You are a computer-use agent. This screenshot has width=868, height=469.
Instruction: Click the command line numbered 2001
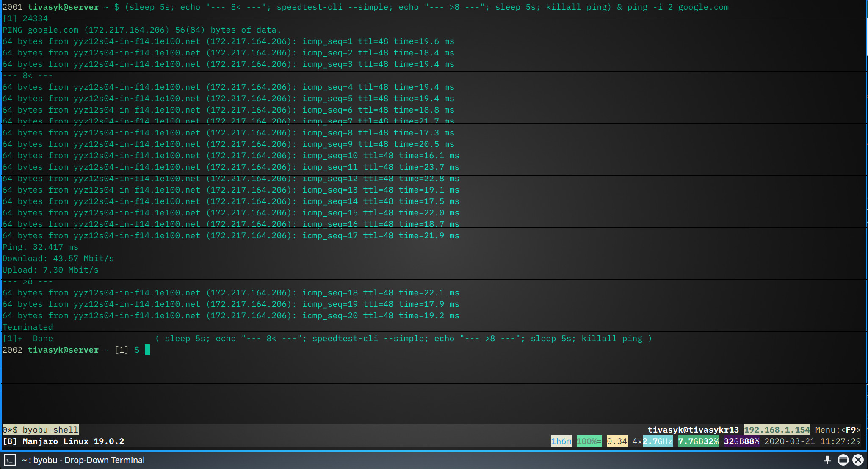coord(365,7)
